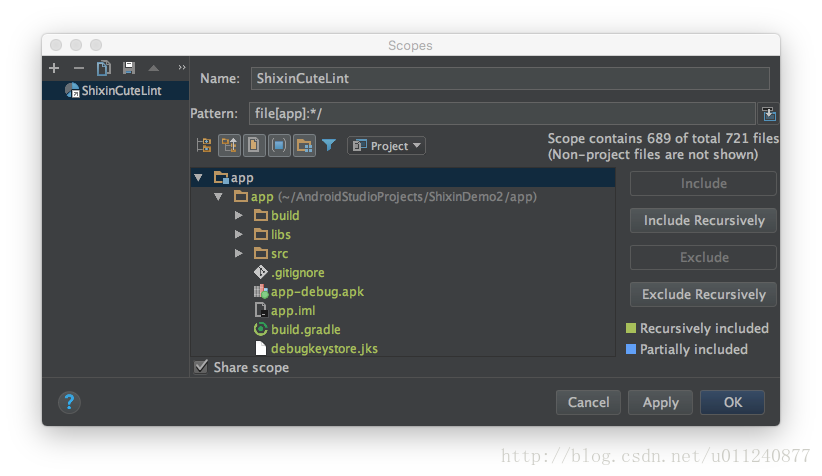Click the blue Partially included swatch
822x476 pixels.
pyautogui.click(x=631, y=349)
